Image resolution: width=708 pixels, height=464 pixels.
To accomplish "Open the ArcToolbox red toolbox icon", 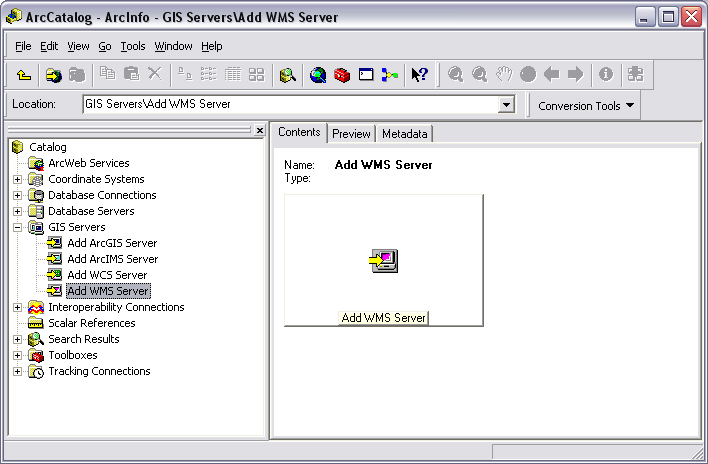I will (342, 74).
